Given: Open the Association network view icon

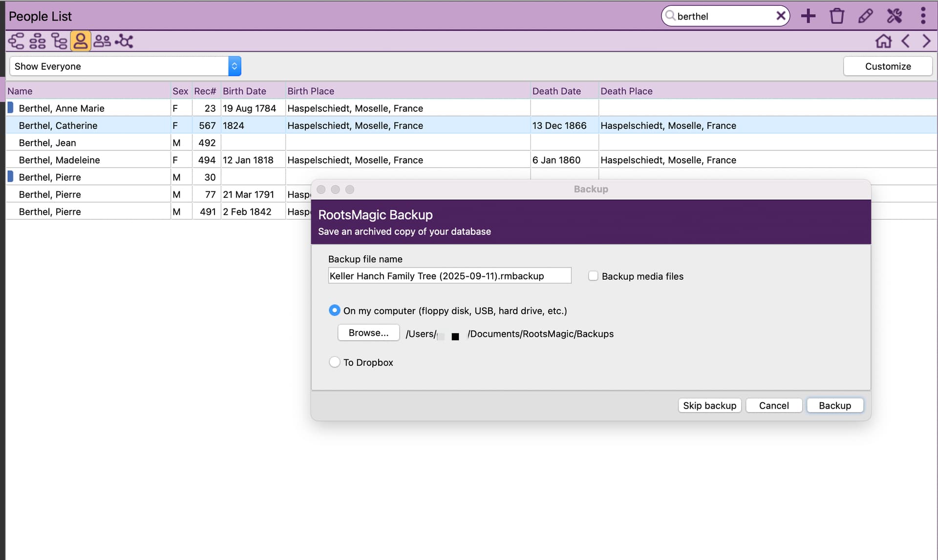Looking at the screenshot, I should click(x=124, y=41).
